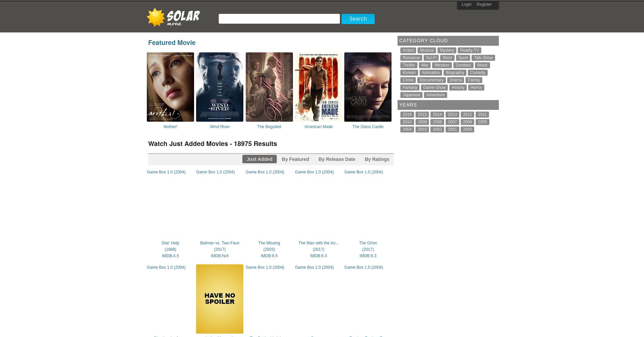
Task: Open the Documentary category
Action: pyautogui.click(x=431, y=80)
